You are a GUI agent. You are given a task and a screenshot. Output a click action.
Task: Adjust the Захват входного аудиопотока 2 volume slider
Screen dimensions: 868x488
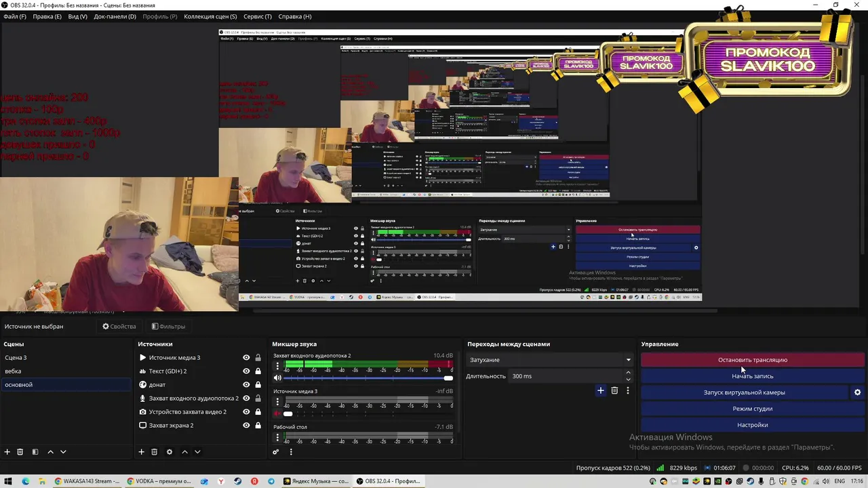tap(368, 378)
